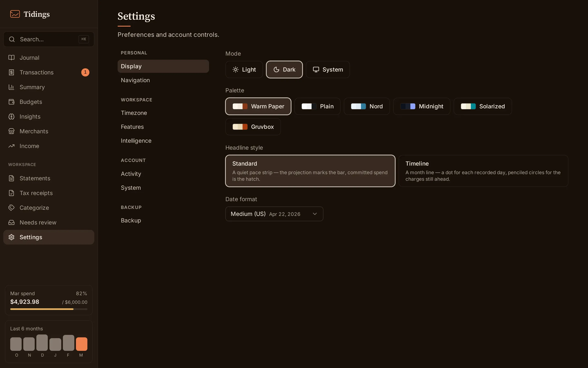Viewport: 588px width, 368px height.
Task: Click the Search input field
Action: pyautogui.click(x=49, y=39)
